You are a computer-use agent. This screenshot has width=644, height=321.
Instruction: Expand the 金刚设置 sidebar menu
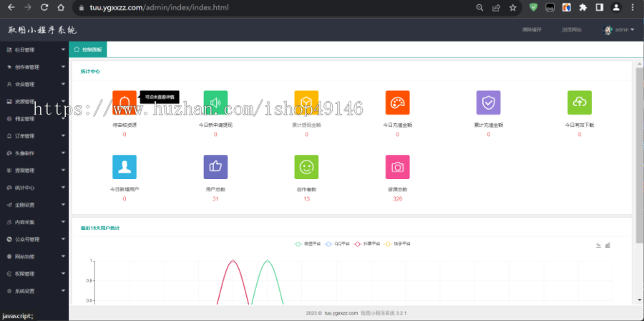point(34,205)
